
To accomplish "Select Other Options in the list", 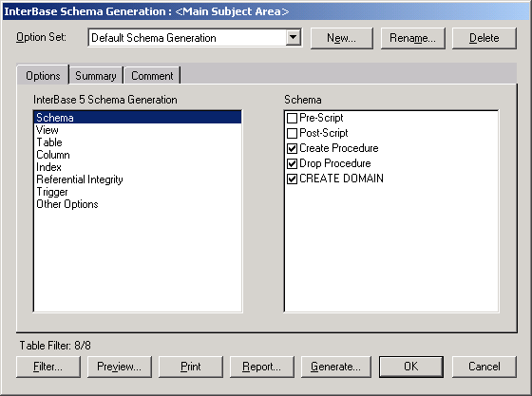I will [x=138, y=204].
